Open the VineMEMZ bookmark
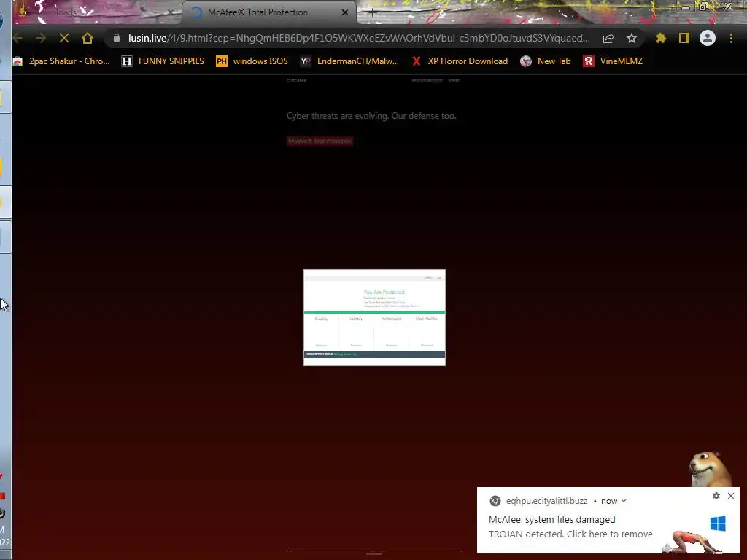747x560 pixels. click(x=613, y=61)
